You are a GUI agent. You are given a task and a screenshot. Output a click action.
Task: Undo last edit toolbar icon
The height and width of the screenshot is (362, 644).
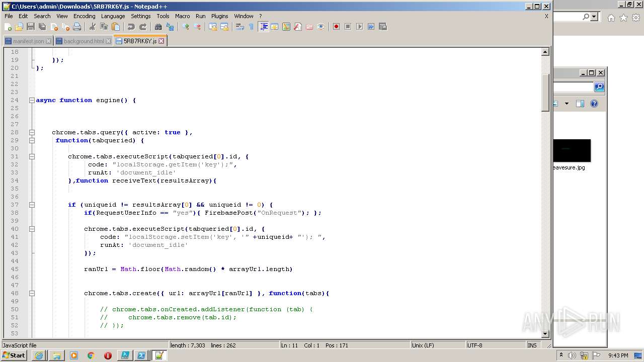(x=131, y=27)
